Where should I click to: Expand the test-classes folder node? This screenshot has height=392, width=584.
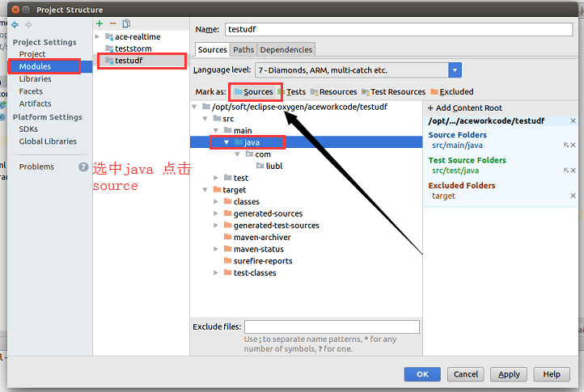point(216,273)
